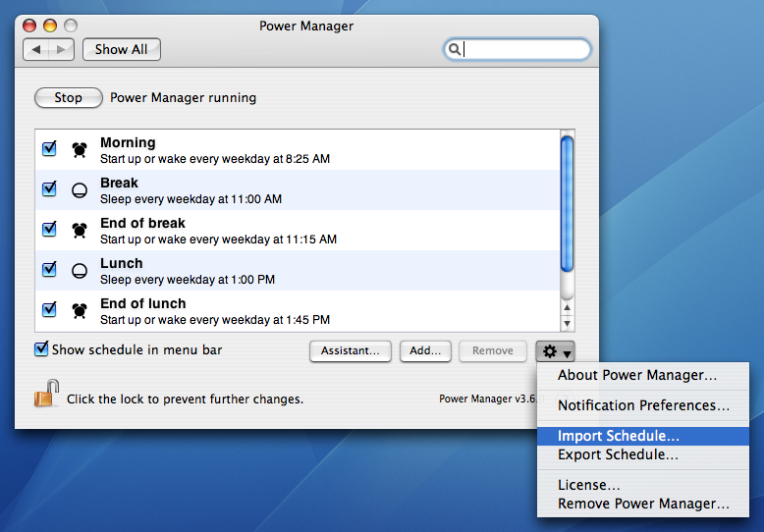Minimize window with yellow button

[x=50, y=26]
